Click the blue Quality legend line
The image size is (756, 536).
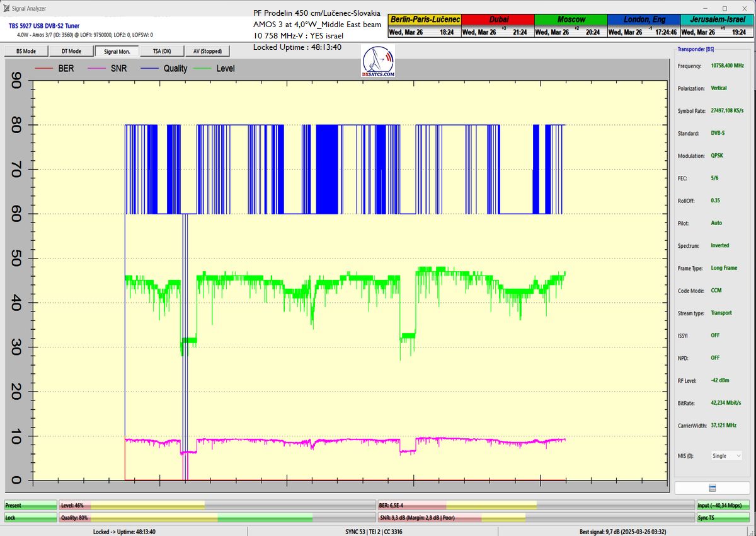tap(149, 68)
